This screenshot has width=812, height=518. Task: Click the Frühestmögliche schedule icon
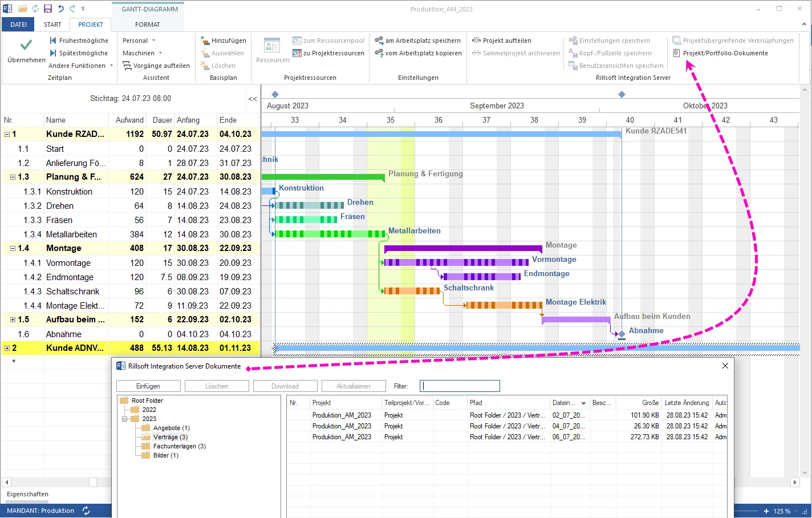(x=53, y=41)
